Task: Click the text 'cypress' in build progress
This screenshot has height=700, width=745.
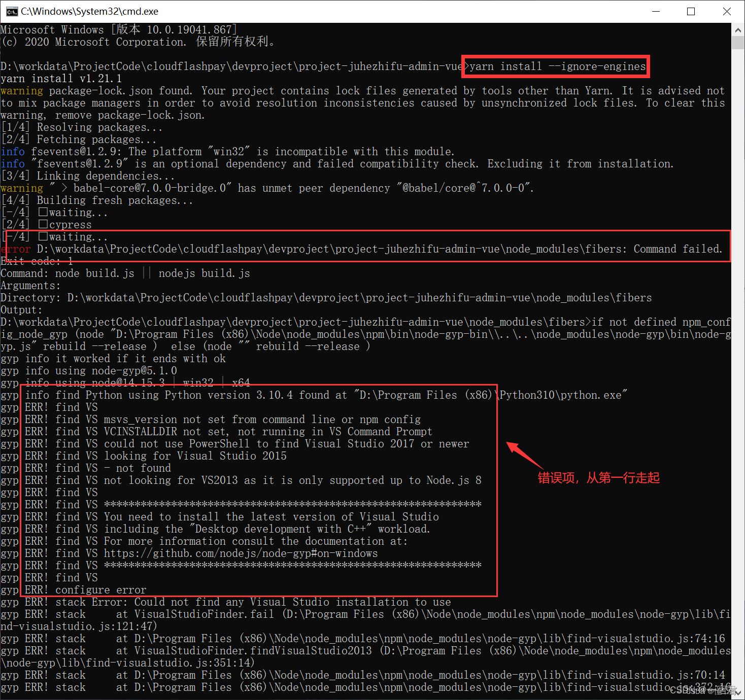Action: tap(71, 225)
